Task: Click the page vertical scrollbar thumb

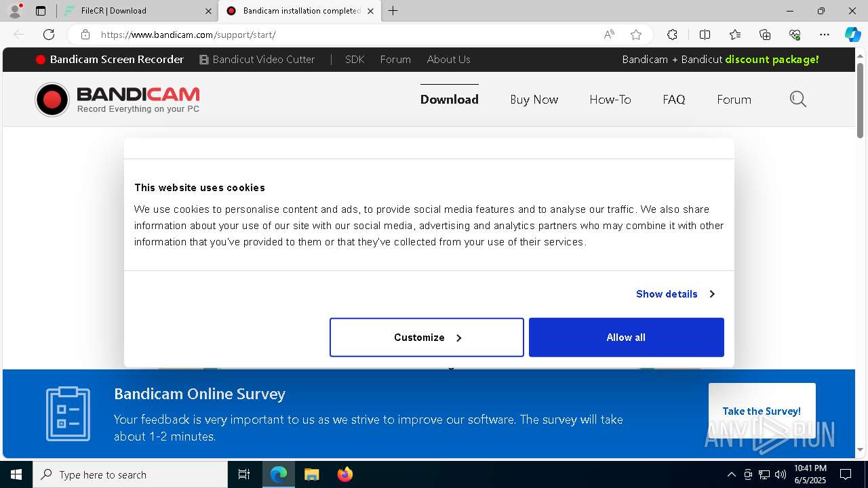Action: [860, 100]
